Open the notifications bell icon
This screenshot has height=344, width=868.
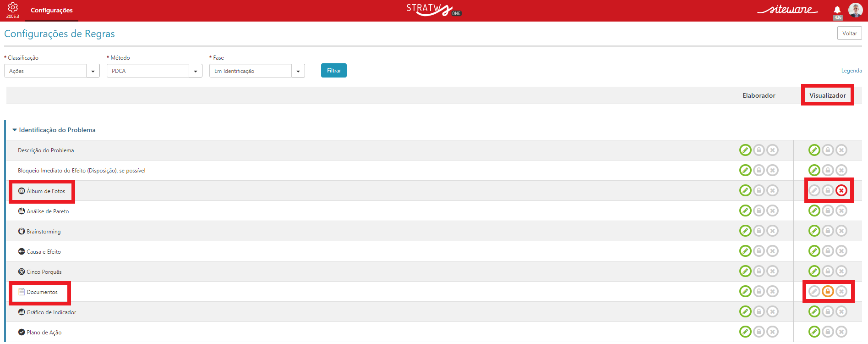pyautogui.click(x=837, y=10)
